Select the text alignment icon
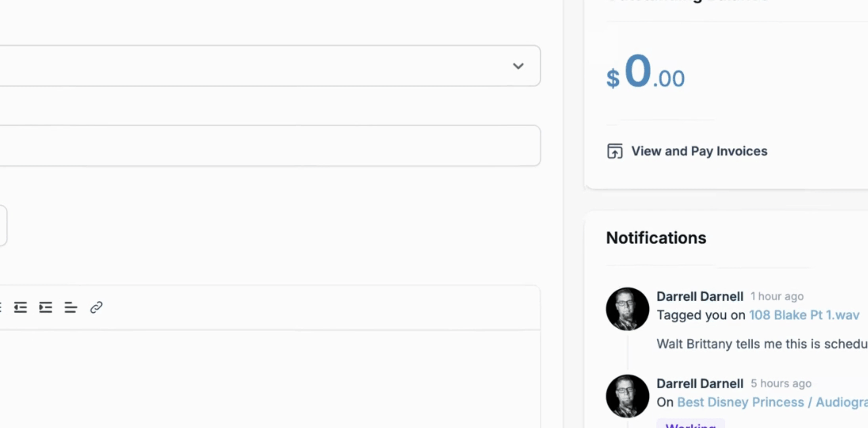This screenshot has height=428, width=868. pos(71,307)
